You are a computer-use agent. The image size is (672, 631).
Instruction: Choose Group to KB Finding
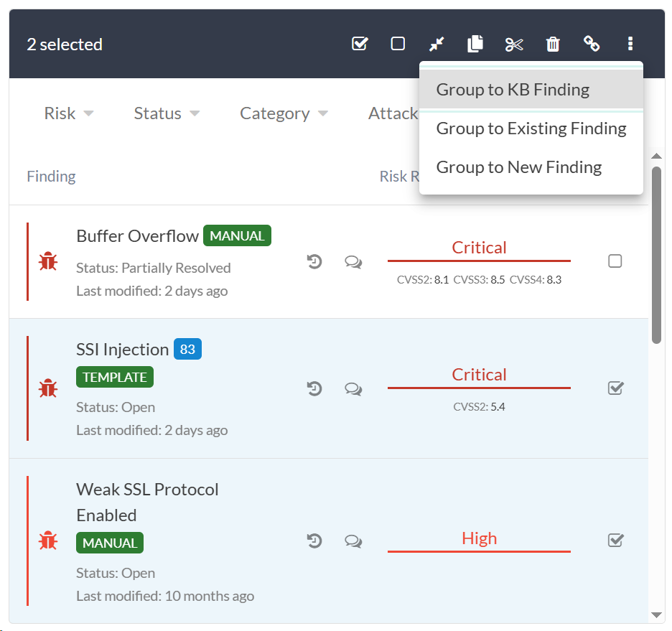pos(513,90)
